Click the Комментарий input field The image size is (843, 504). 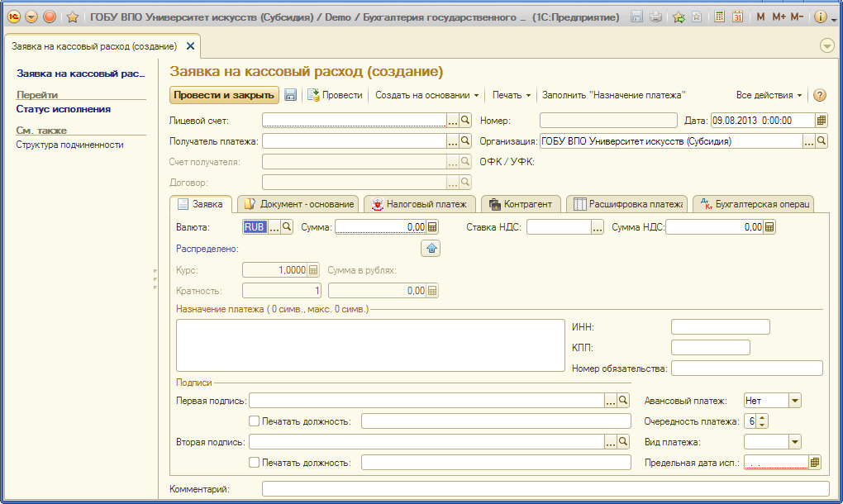(x=545, y=489)
